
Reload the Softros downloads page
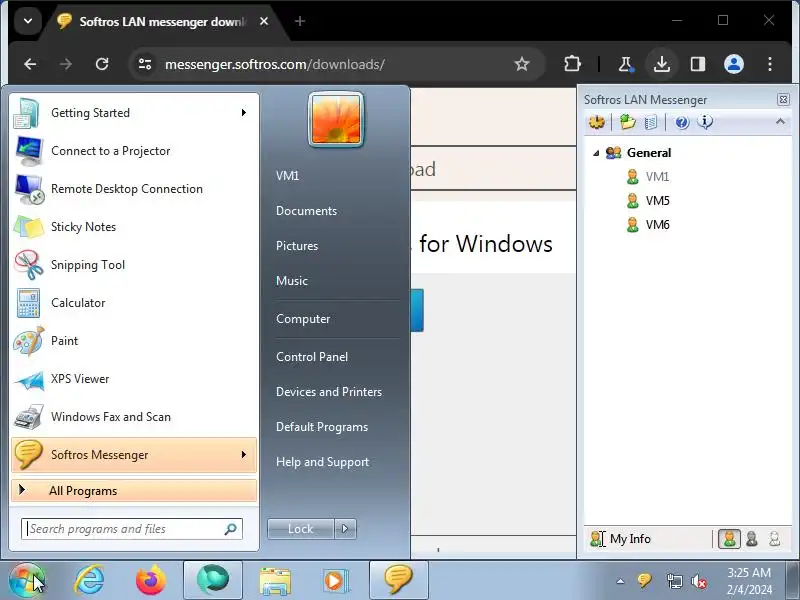pyautogui.click(x=102, y=64)
